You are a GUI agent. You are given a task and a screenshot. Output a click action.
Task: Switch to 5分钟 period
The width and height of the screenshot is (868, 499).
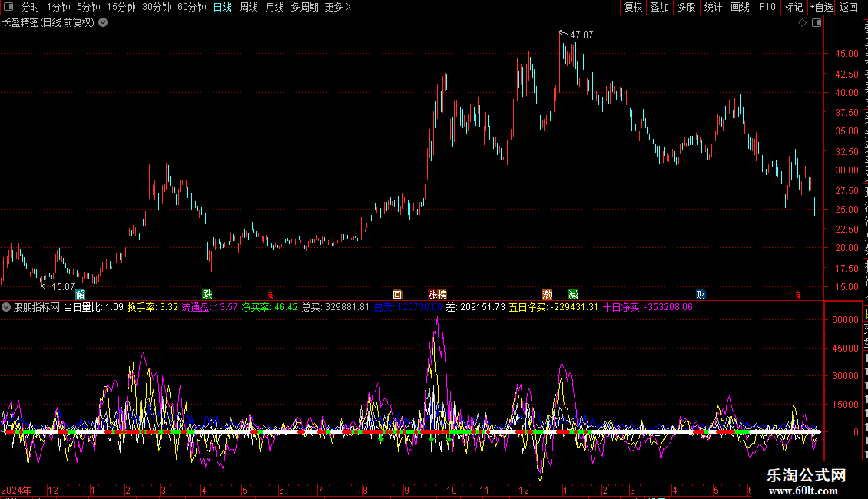click(88, 7)
